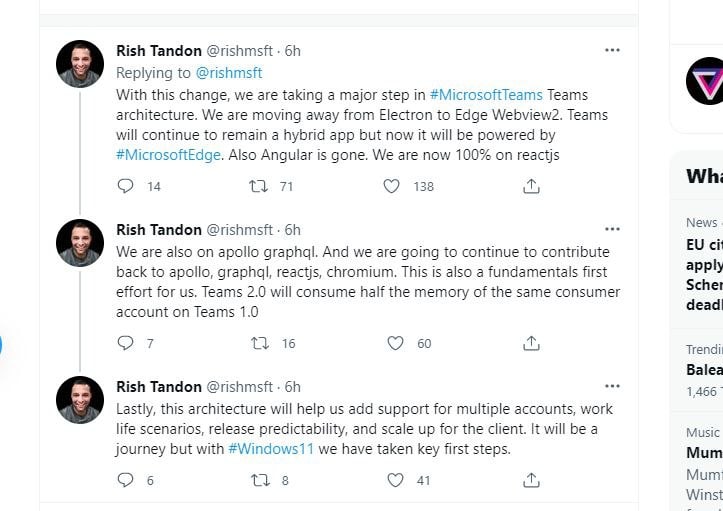Like the tweet with 138 likes

(391, 186)
